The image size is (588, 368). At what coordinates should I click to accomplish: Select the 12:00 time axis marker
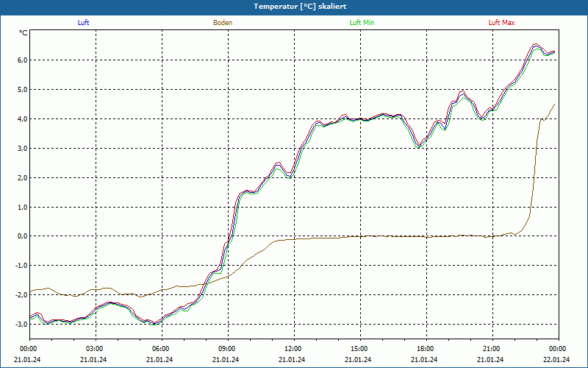pos(293,349)
